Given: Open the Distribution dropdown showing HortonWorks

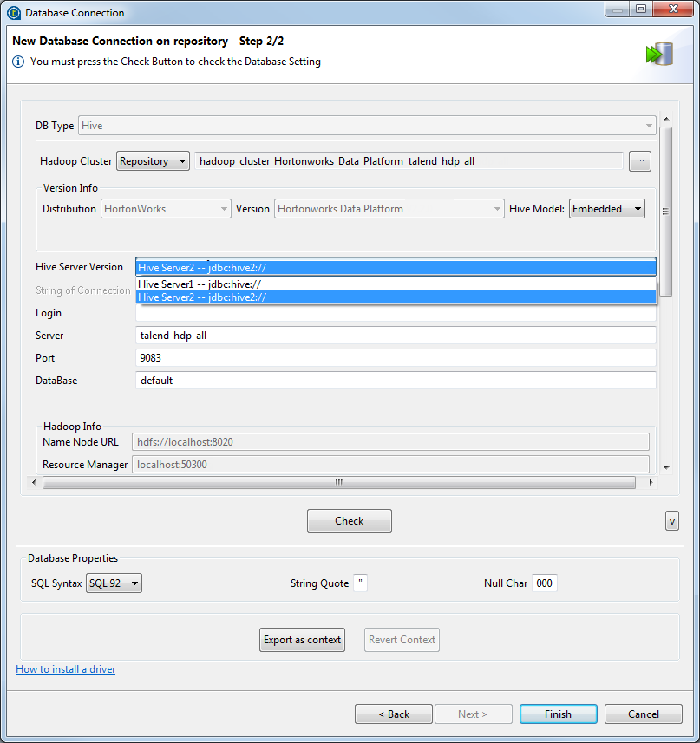Looking at the screenshot, I should pos(166,209).
